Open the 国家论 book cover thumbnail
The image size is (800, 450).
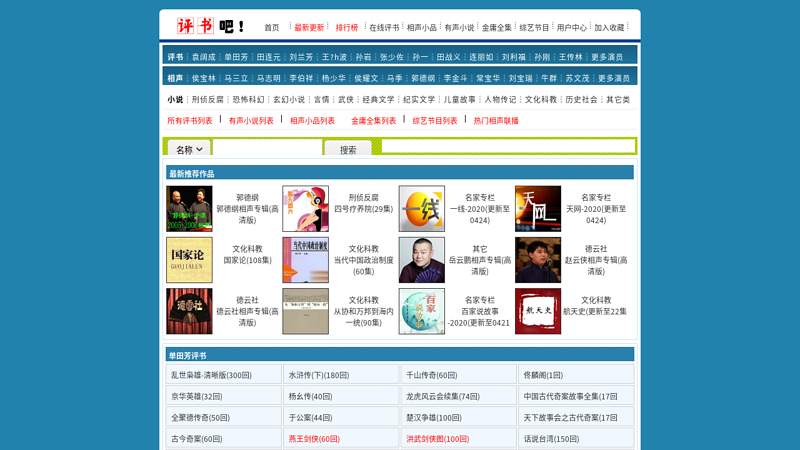coord(189,260)
